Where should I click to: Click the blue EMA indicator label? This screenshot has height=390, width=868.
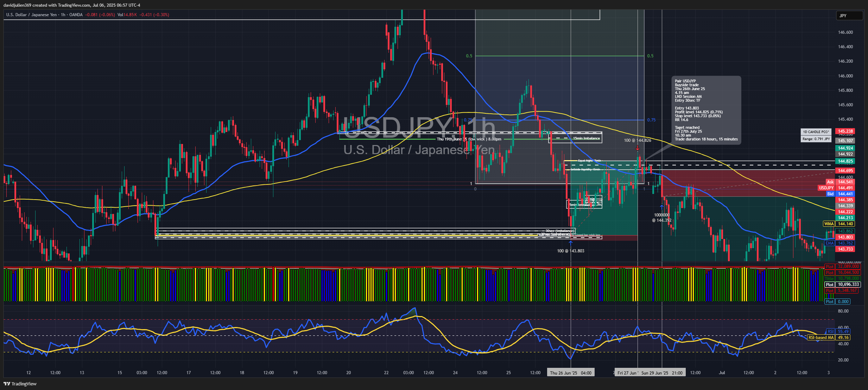click(x=830, y=243)
